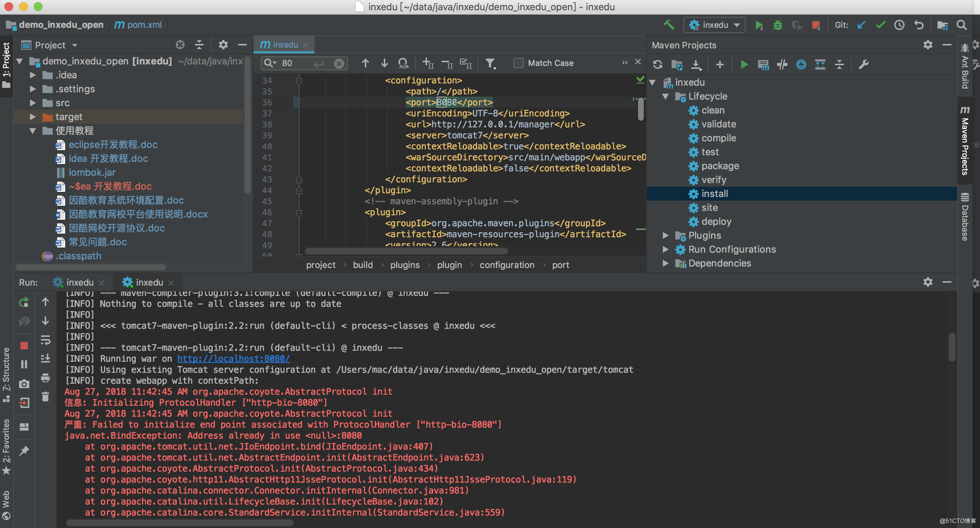Expand the .idea folder
This screenshot has width=980, height=528.
coord(33,75)
